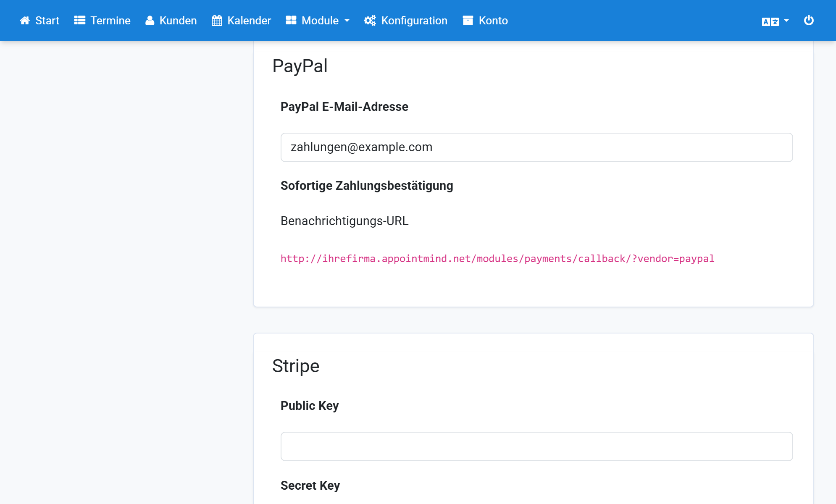The width and height of the screenshot is (836, 504).
Task: Click the Stripe section heading
Action: pos(296,366)
